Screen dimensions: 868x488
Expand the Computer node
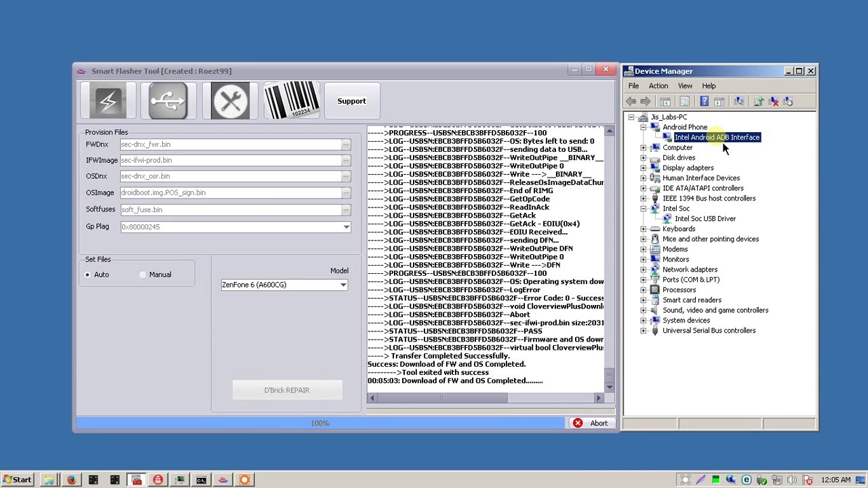[x=643, y=148]
